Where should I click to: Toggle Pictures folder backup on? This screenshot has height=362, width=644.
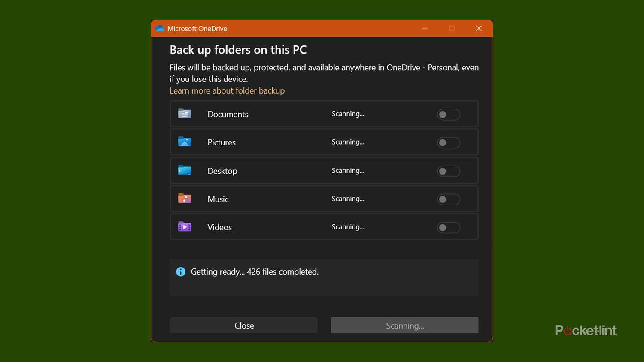[448, 142]
